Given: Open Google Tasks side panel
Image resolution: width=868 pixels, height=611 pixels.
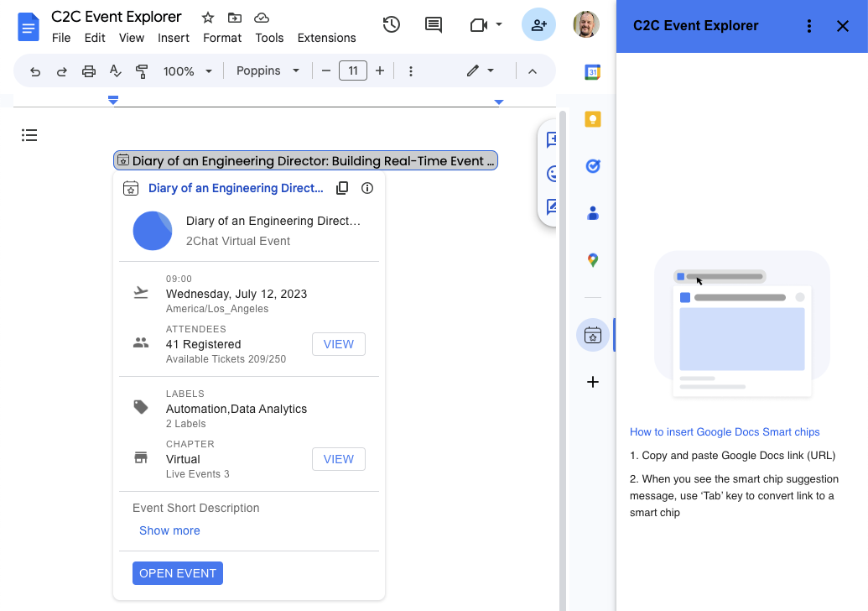Looking at the screenshot, I should [593, 166].
